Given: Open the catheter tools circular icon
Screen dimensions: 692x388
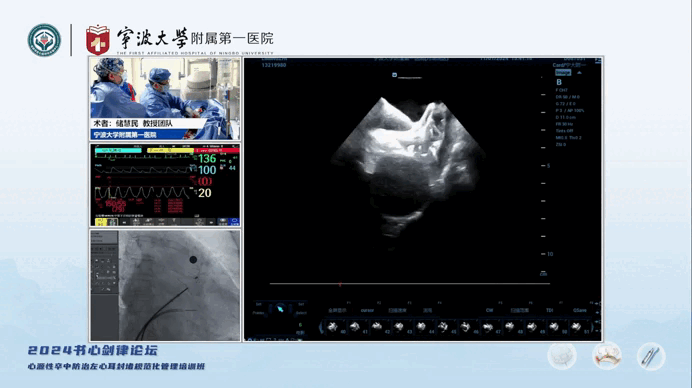Looking at the screenshot, I should click(651, 356).
